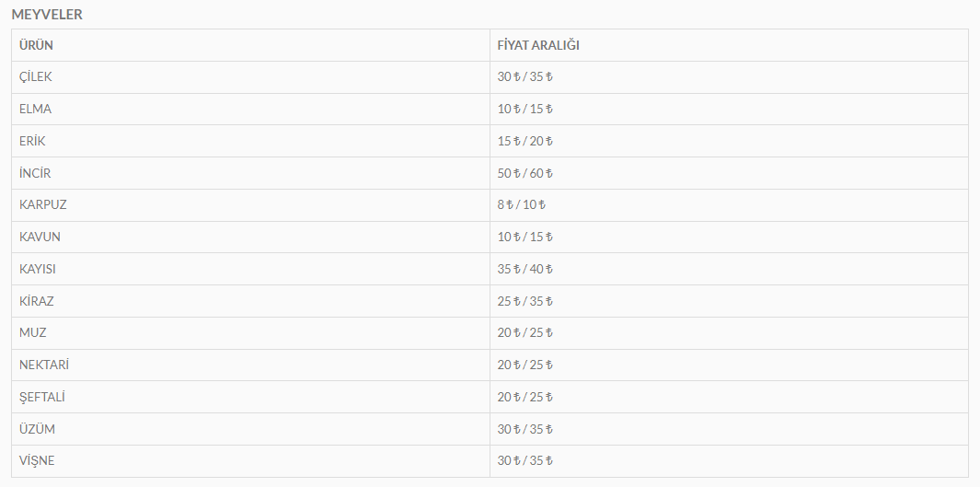Select the KAYISI product name
The width and height of the screenshot is (980, 487).
pyautogui.click(x=37, y=268)
